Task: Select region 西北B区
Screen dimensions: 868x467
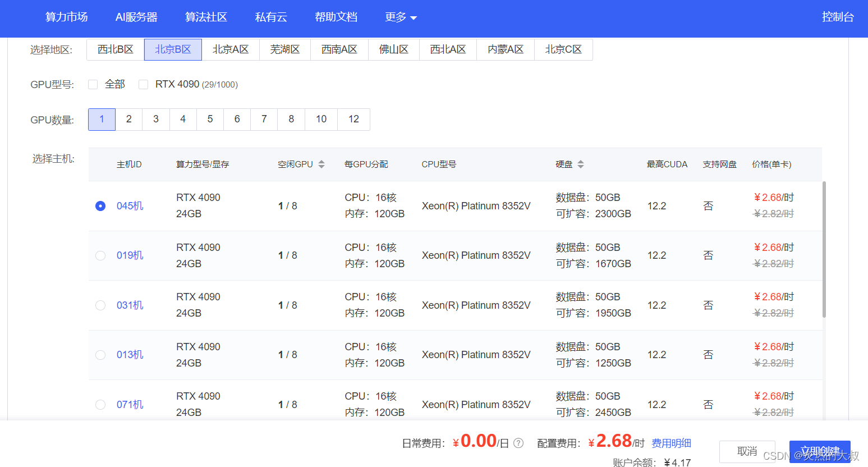Action: (116, 49)
